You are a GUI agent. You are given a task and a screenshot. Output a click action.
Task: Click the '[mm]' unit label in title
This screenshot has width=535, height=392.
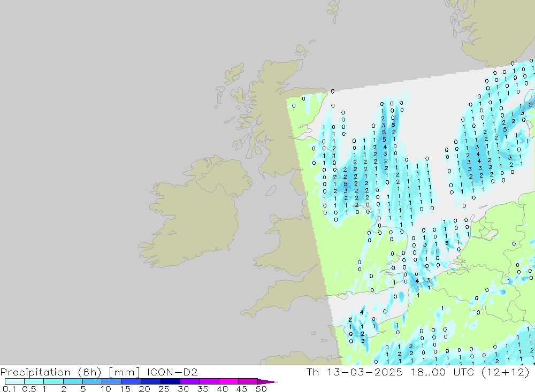124,372
